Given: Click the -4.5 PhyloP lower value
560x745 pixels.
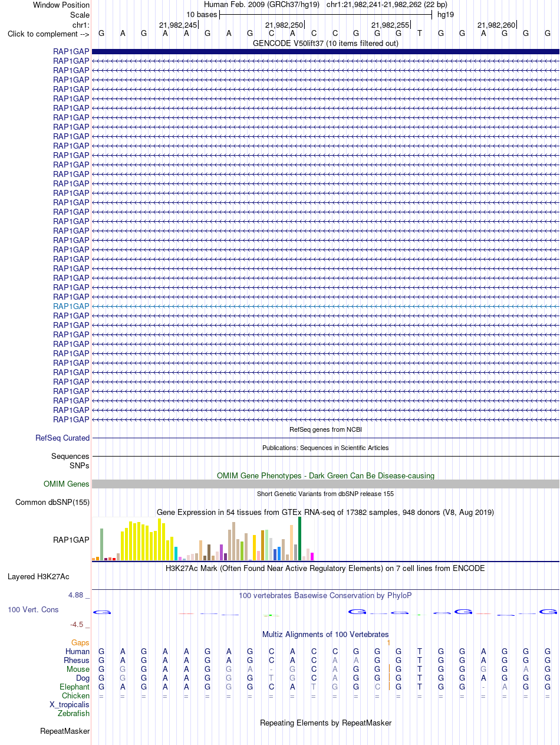Looking at the screenshot, I should coord(80,624).
